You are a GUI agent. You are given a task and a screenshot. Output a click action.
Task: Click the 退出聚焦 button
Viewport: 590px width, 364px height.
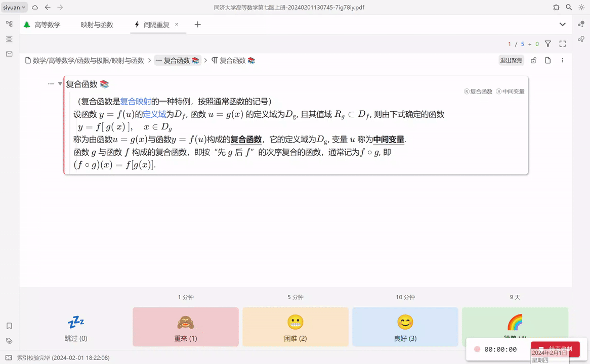(x=511, y=60)
